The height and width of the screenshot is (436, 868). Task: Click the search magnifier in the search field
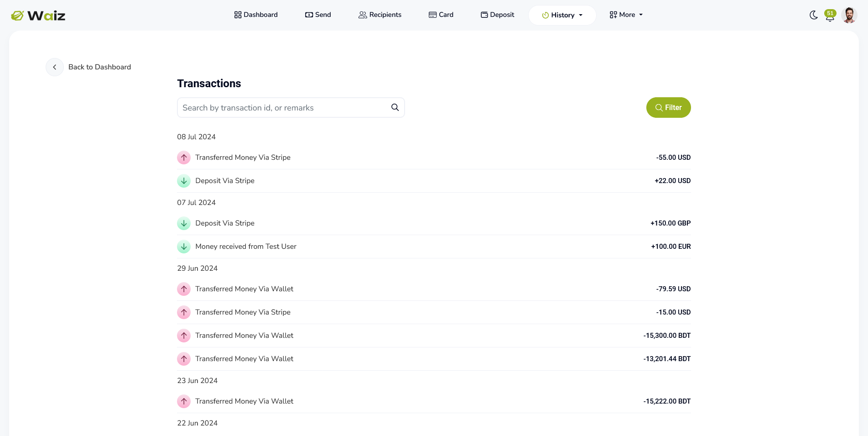click(394, 107)
